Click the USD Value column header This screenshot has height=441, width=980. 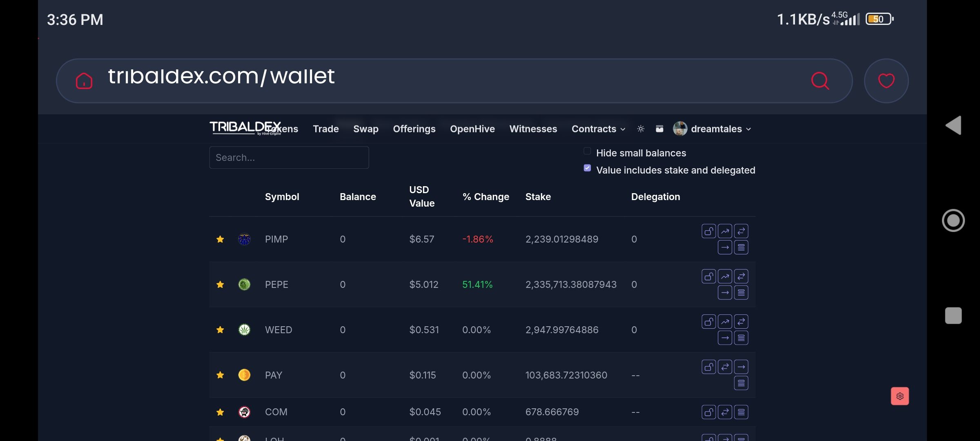tap(422, 196)
